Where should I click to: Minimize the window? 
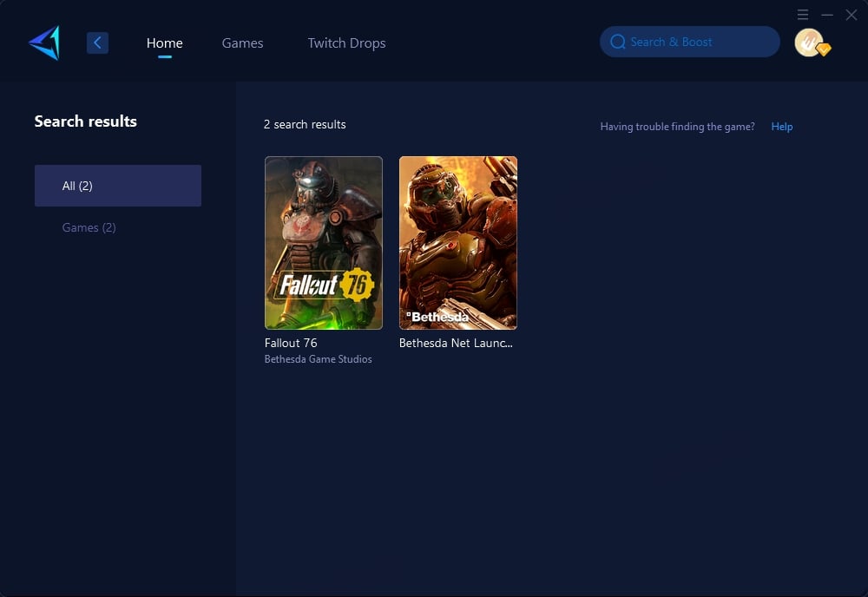coord(827,15)
